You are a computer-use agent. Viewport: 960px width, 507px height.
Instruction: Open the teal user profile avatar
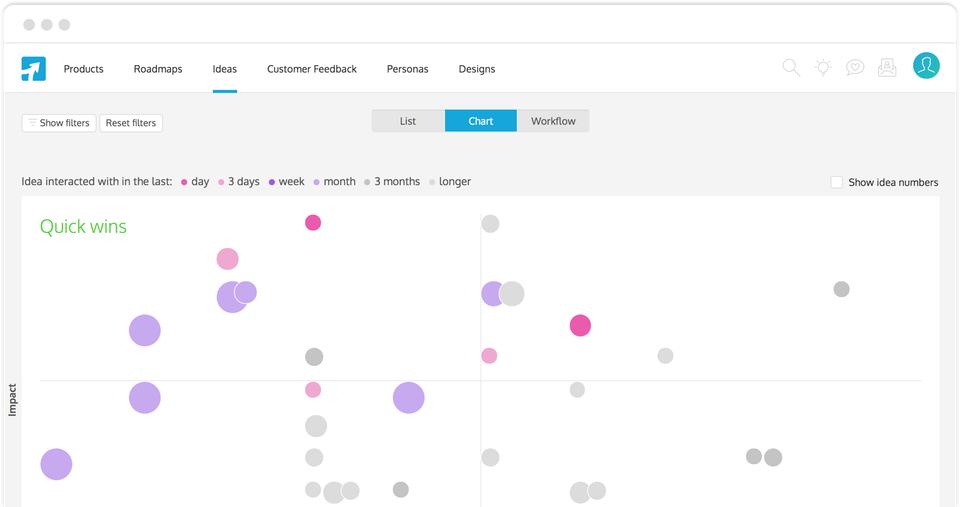pyautogui.click(x=926, y=66)
